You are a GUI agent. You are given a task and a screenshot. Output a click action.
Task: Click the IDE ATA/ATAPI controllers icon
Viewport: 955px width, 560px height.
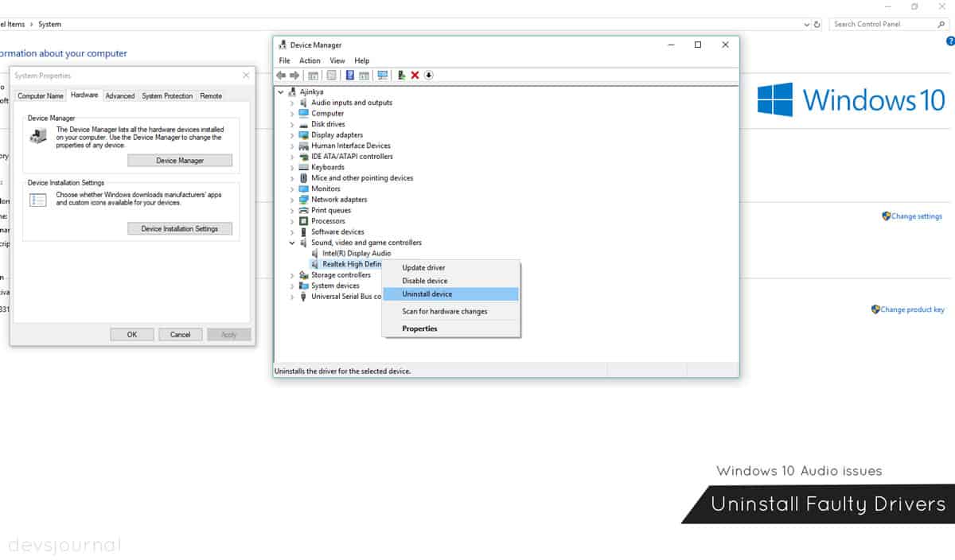[x=303, y=157]
